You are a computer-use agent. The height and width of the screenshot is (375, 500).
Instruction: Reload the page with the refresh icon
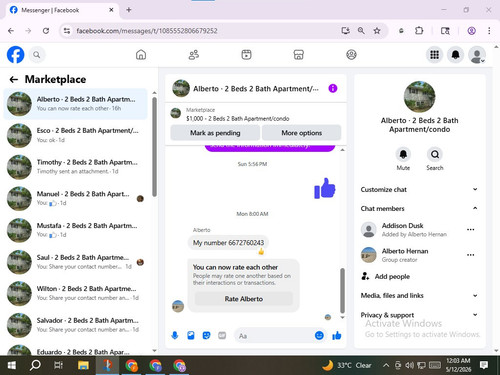coord(46,31)
